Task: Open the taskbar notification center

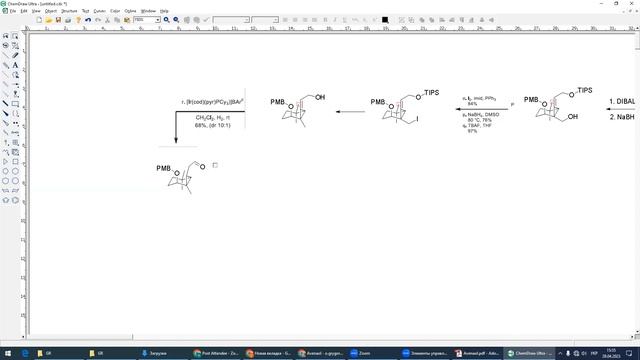Action: [629, 353]
